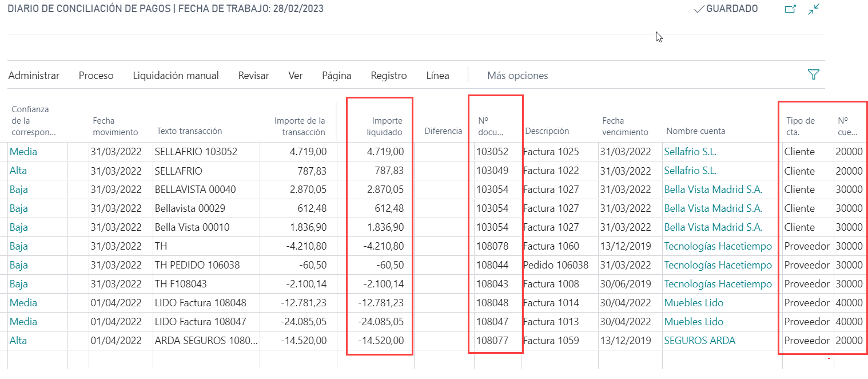Viewport: 868px width, 379px height.
Task: Select the Texto transacción cell TH PEDIDO 106038
Action: (197, 265)
